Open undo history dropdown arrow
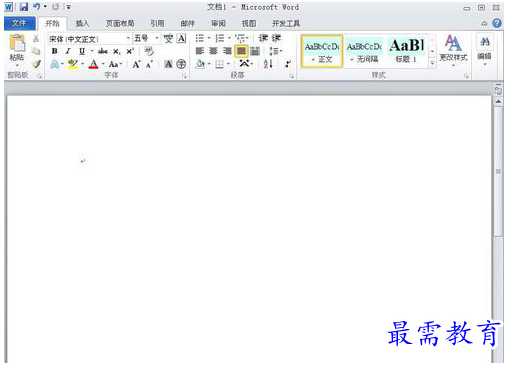This screenshot has width=509, height=365. pyautogui.click(x=45, y=7)
